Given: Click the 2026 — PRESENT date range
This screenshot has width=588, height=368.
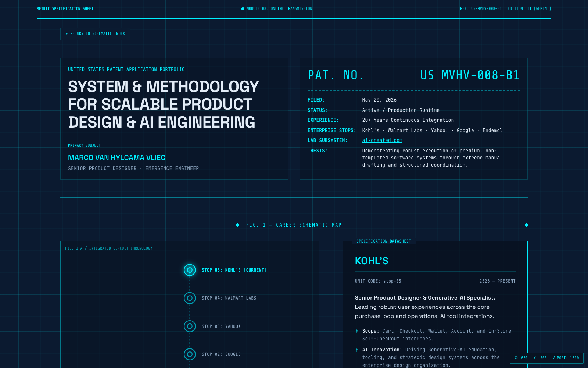Looking at the screenshot, I should pos(498,281).
